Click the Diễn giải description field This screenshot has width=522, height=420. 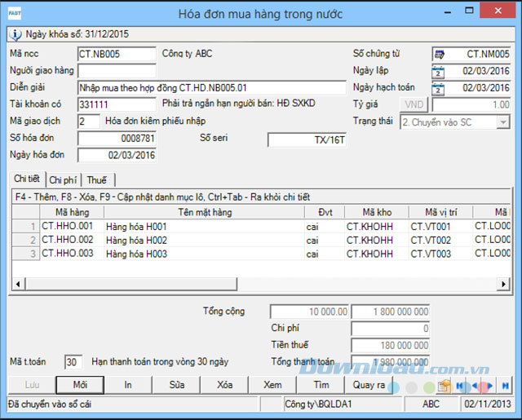click(212, 88)
